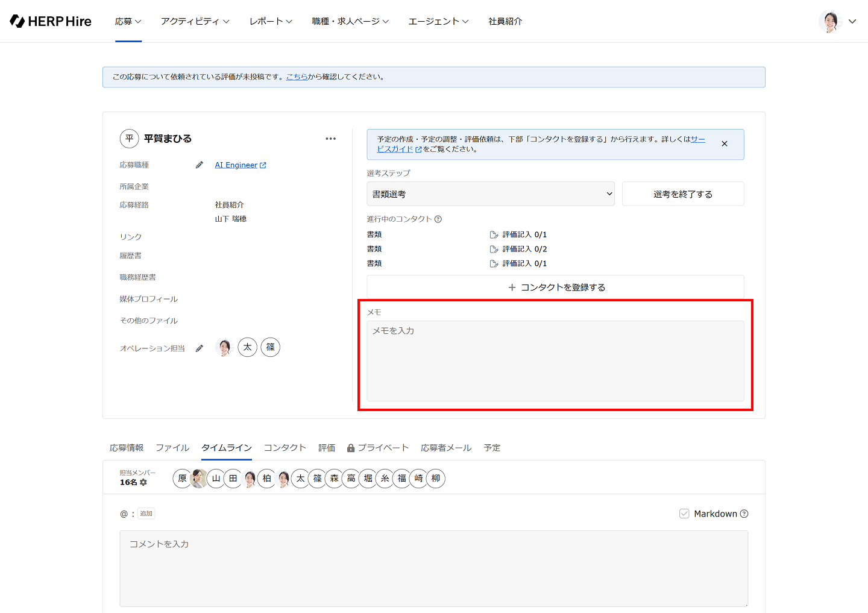Edit the 応募職種 with pencil icon
The width and height of the screenshot is (868, 613).
click(x=200, y=165)
